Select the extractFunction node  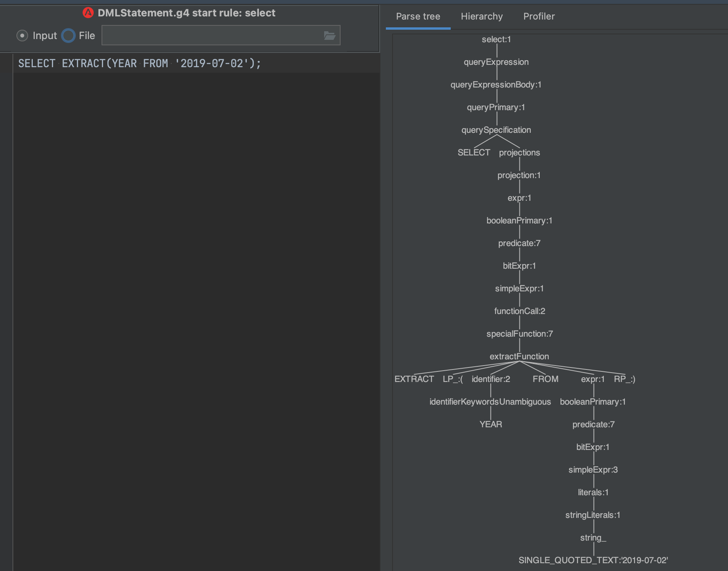(519, 356)
